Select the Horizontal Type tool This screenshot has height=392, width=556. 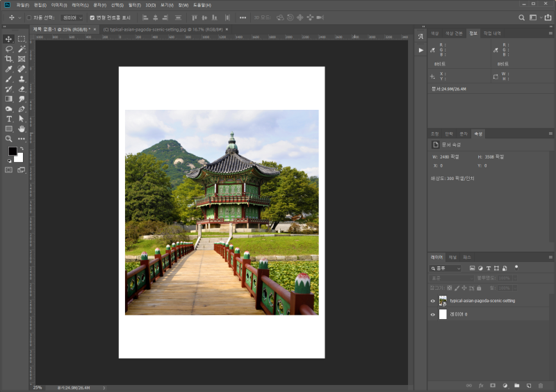9,119
